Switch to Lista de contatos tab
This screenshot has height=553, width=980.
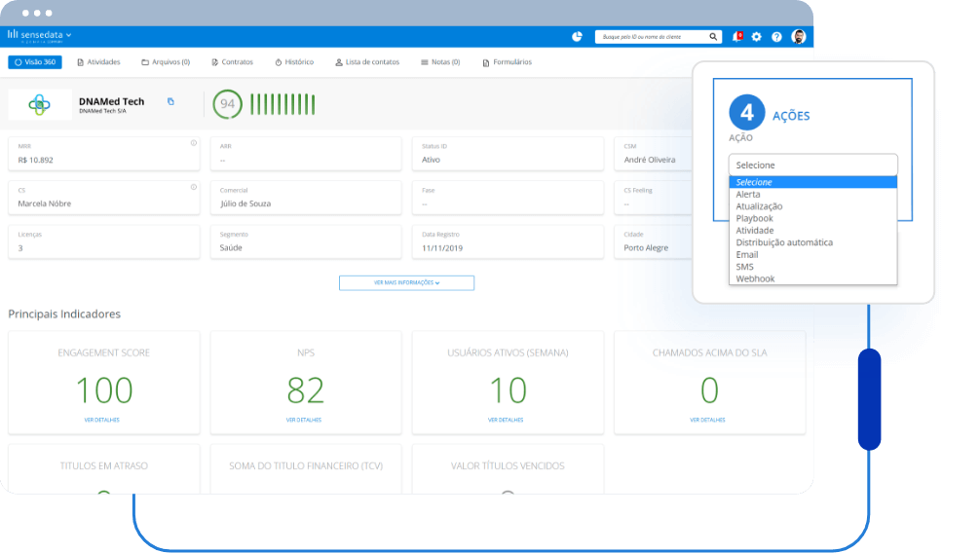pos(367,62)
